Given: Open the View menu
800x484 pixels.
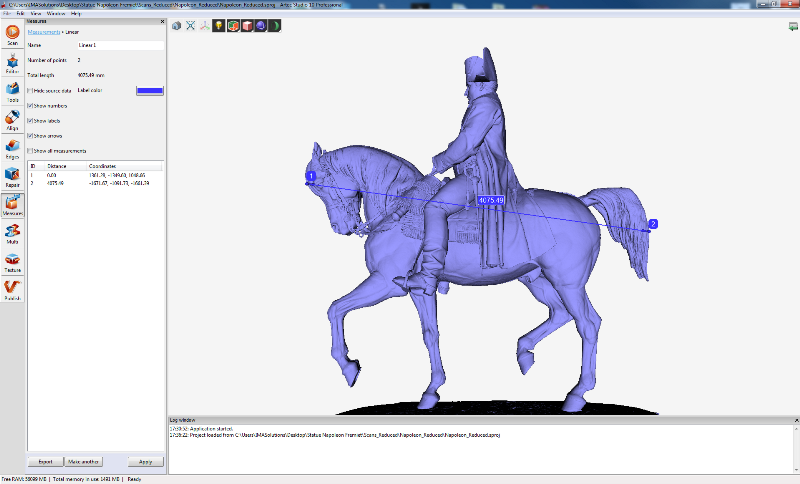Looking at the screenshot, I should 36,14.
